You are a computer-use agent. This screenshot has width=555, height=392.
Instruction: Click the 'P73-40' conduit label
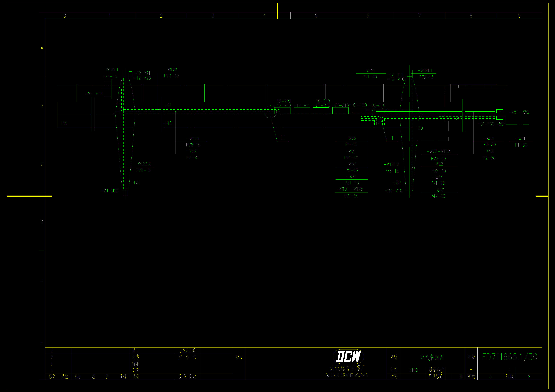[x=171, y=76]
